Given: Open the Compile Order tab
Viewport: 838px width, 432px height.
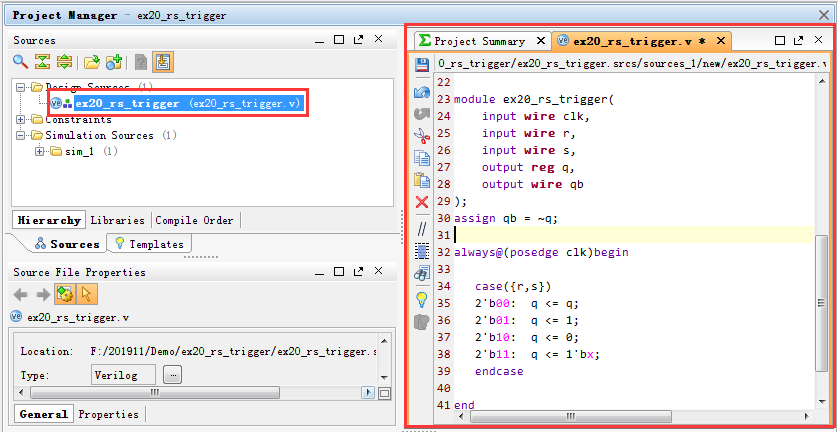Looking at the screenshot, I should (x=195, y=220).
